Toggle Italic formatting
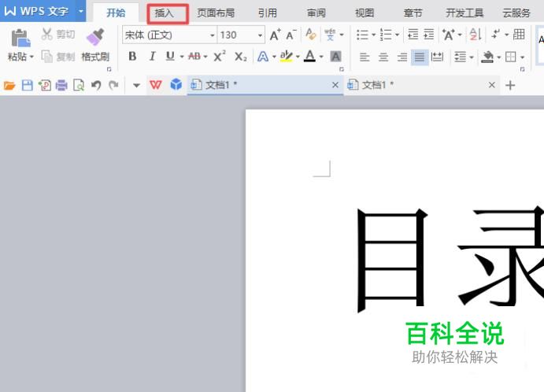This screenshot has width=544, height=392. coord(152,56)
